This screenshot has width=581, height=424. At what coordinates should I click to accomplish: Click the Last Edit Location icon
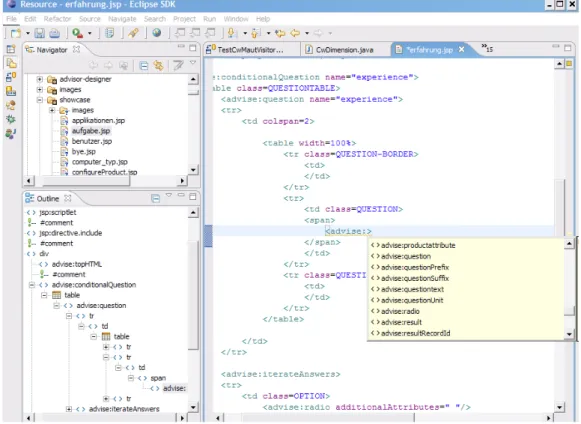(x=280, y=33)
